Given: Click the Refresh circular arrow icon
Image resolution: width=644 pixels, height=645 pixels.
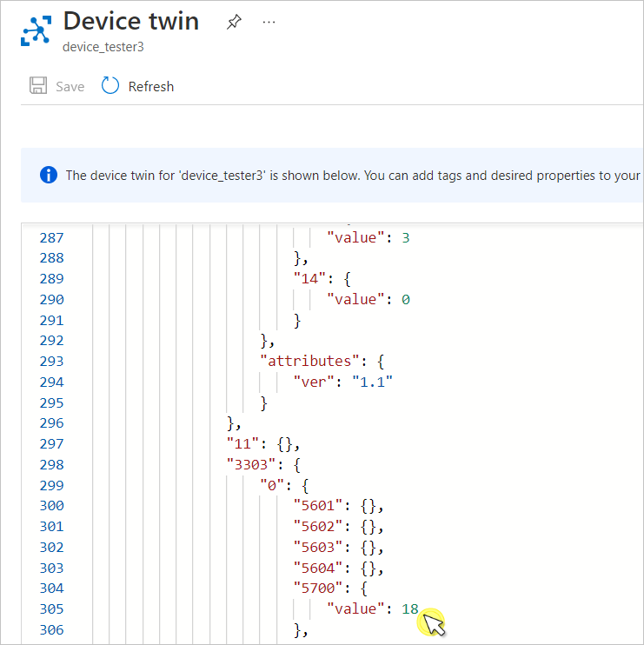Looking at the screenshot, I should click(x=110, y=85).
